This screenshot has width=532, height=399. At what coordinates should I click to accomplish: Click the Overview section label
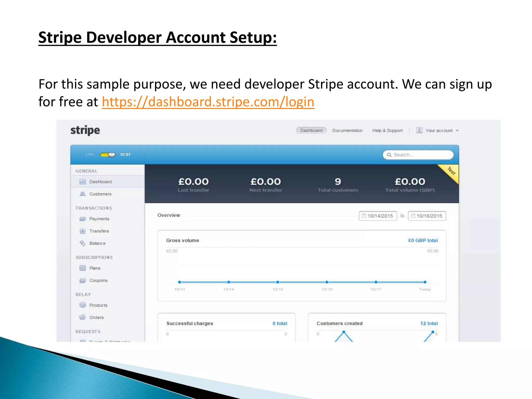tap(169, 215)
